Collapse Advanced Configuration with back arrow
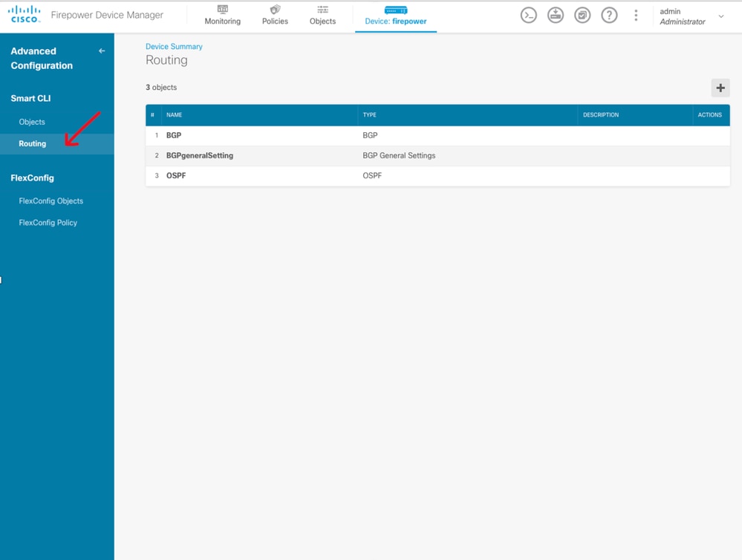742x560 pixels. pos(102,51)
